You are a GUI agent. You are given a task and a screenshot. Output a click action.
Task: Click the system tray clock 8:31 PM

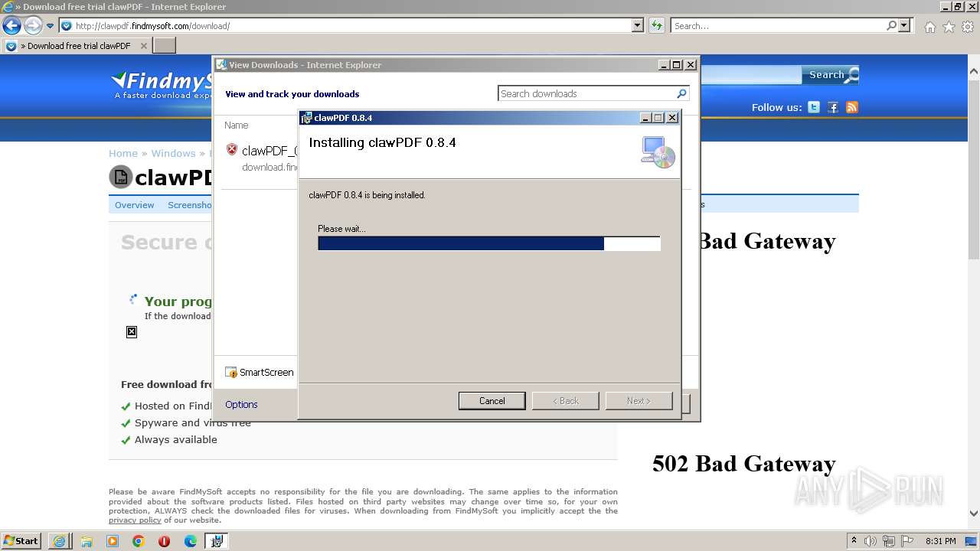(941, 541)
